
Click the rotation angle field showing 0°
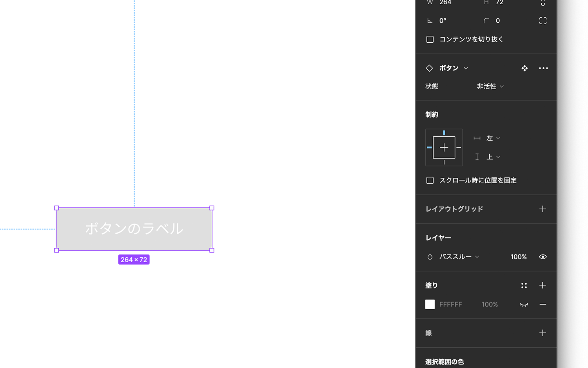point(443,21)
